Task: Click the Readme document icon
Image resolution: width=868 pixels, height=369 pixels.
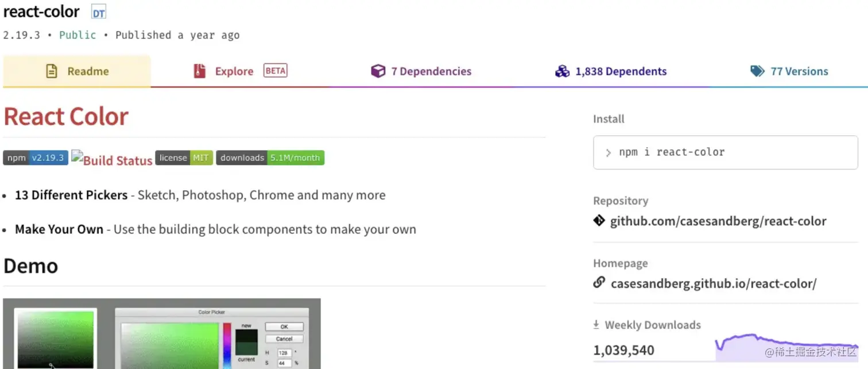Action: pos(52,71)
